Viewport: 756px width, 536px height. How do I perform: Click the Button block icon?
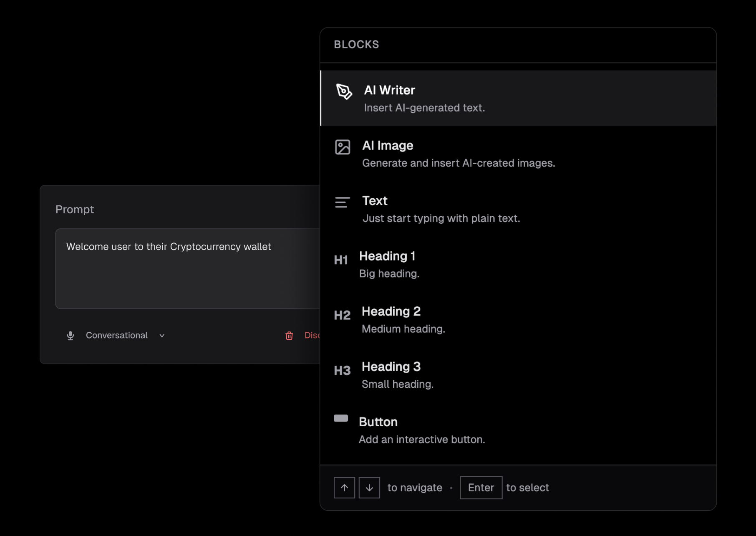(x=341, y=418)
